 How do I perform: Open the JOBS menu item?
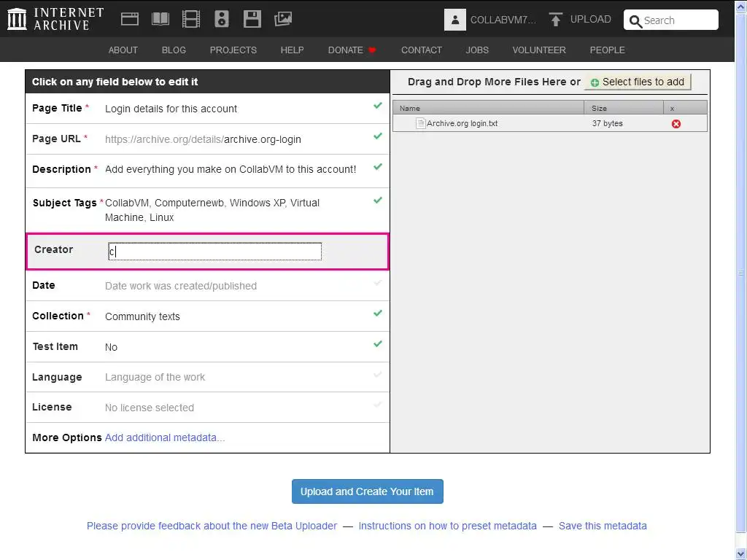pos(477,50)
